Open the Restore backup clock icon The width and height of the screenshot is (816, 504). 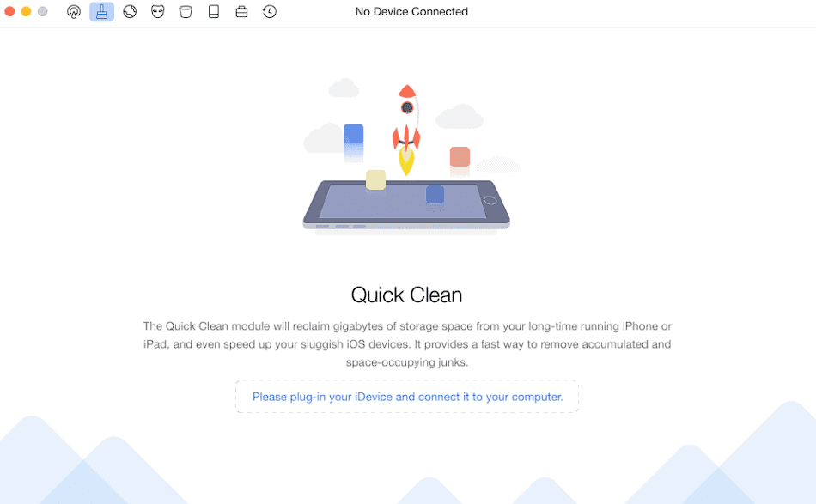tap(270, 11)
